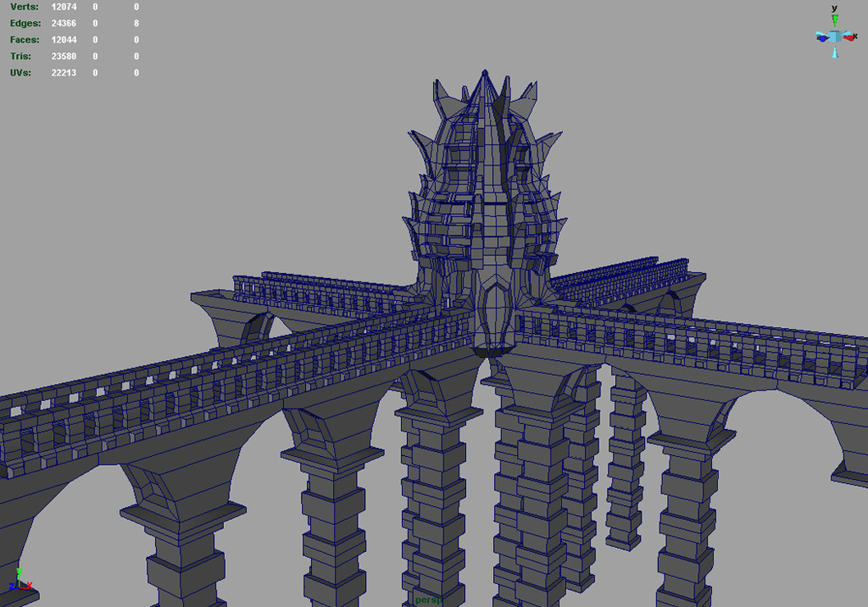Click the Faces count value 12044
Image resolution: width=868 pixels, height=607 pixels.
point(64,40)
